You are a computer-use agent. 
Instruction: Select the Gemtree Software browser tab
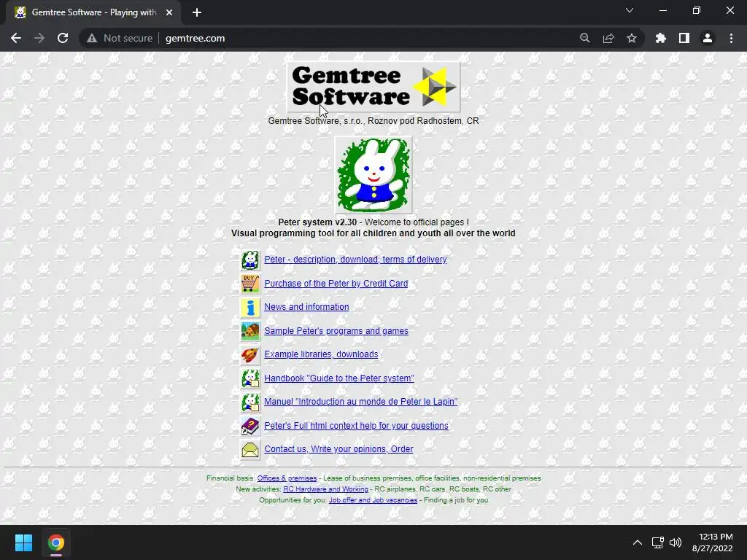[93, 12]
